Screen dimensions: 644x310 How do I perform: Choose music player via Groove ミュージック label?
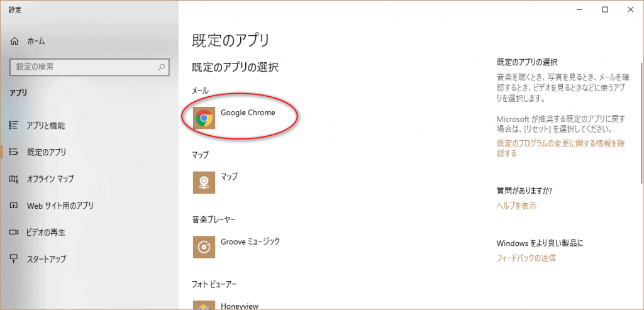tap(250, 241)
